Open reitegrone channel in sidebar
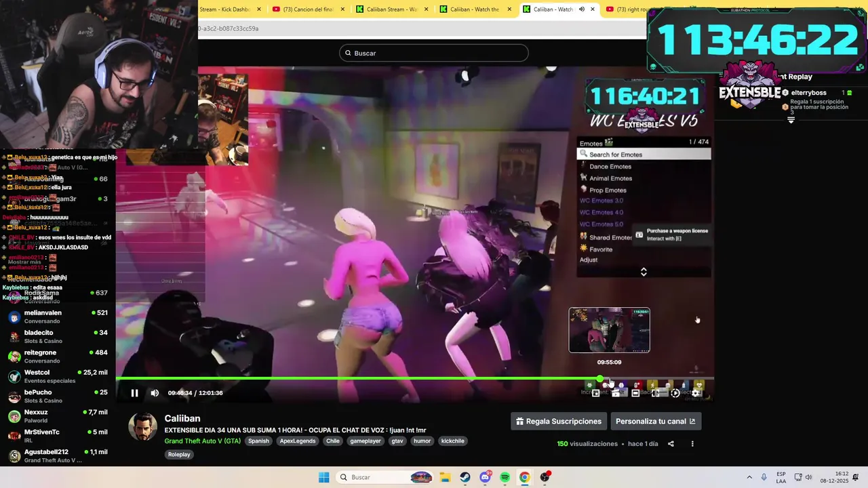This screenshot has width=868, height=488. pos(58,357)
